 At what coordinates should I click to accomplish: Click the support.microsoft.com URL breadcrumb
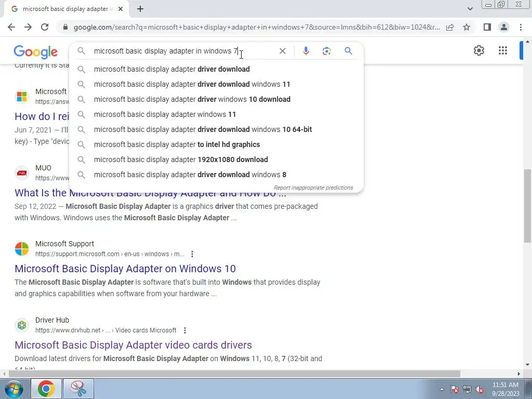(x=110, y=254)
